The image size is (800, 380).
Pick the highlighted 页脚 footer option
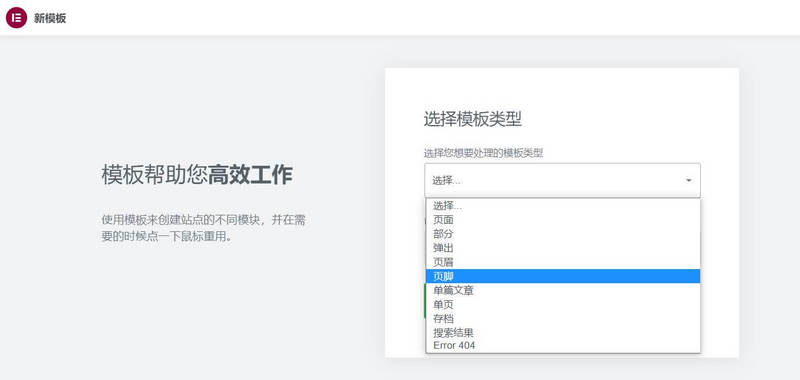563,276
